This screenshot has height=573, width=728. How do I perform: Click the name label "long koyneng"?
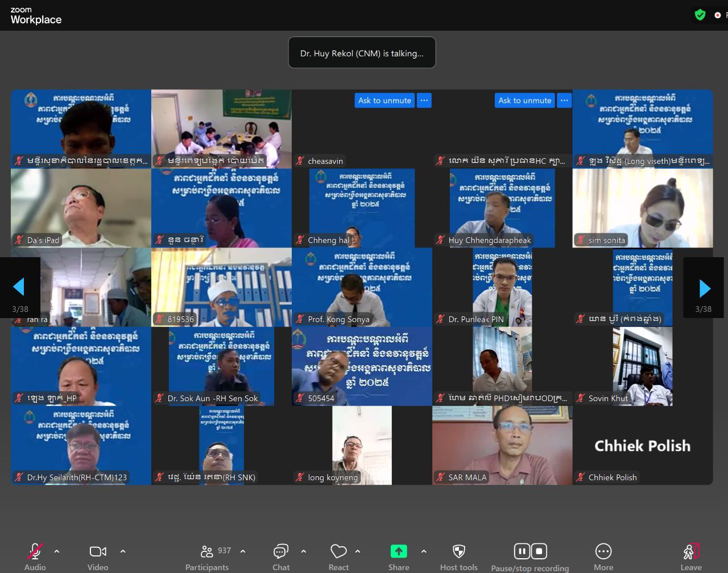coord(333,477)
